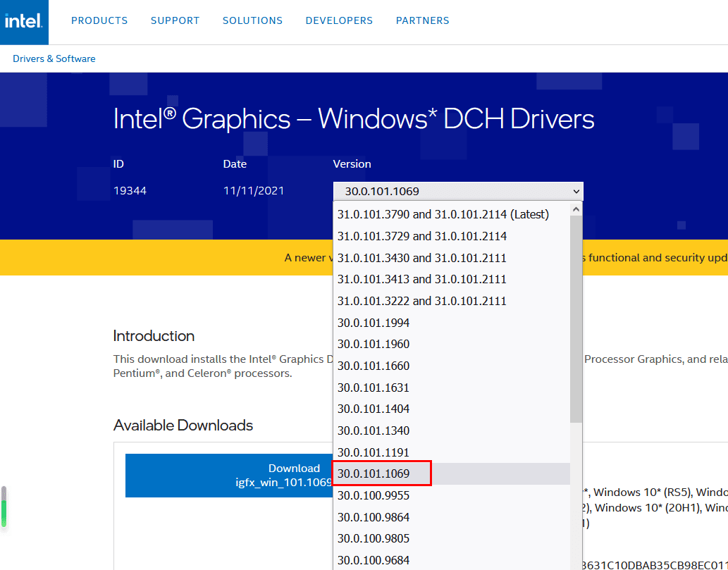
Task: Open the Version dropdown arrow
Action: [x=575, y=191]
